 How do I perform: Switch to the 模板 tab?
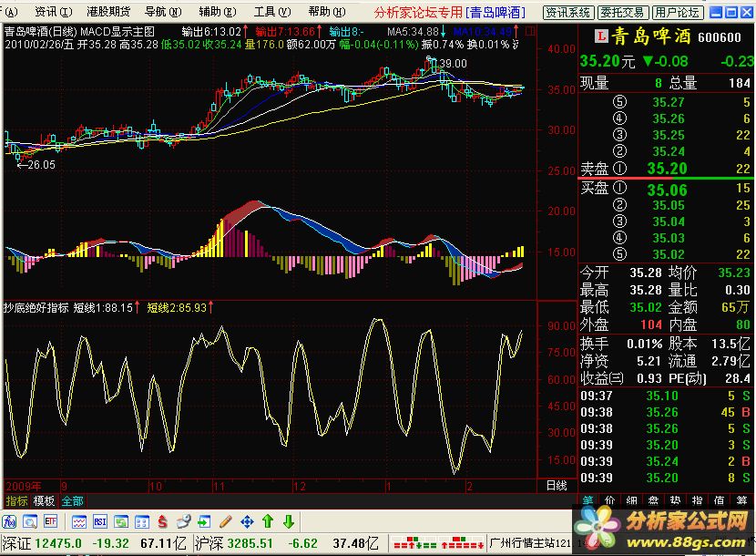pyautogui.click(x=44, y=501)
